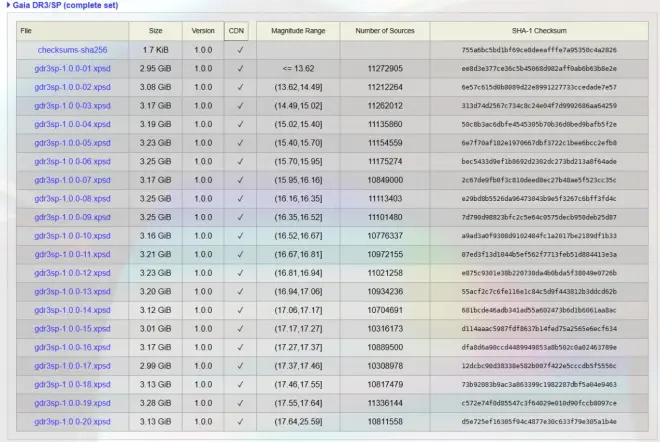
Task: Select source count 10776337
Action: 385,236
